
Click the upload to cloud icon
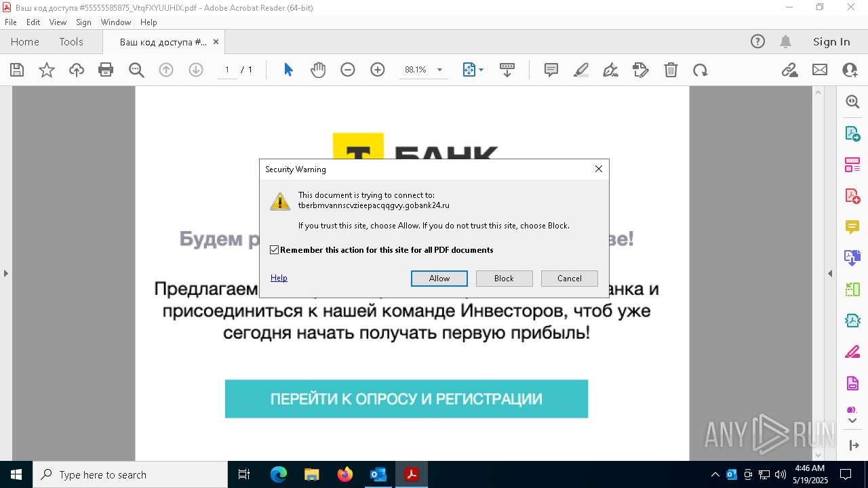pyautogui.click(x=77, y=70)
